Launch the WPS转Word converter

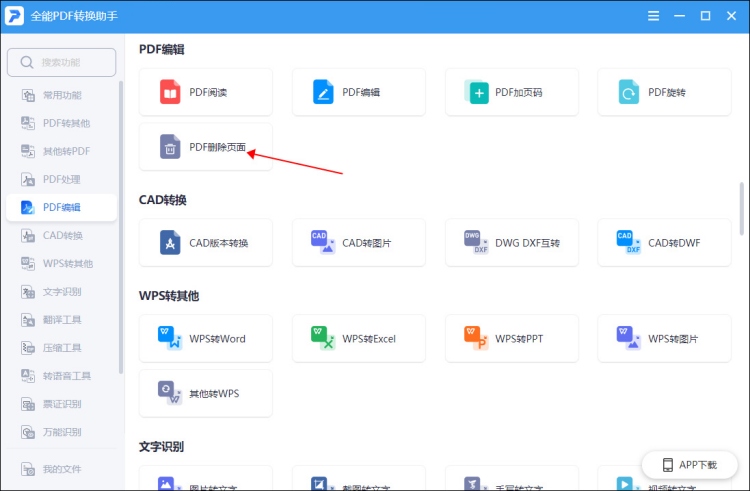click(x=206, y=338)
